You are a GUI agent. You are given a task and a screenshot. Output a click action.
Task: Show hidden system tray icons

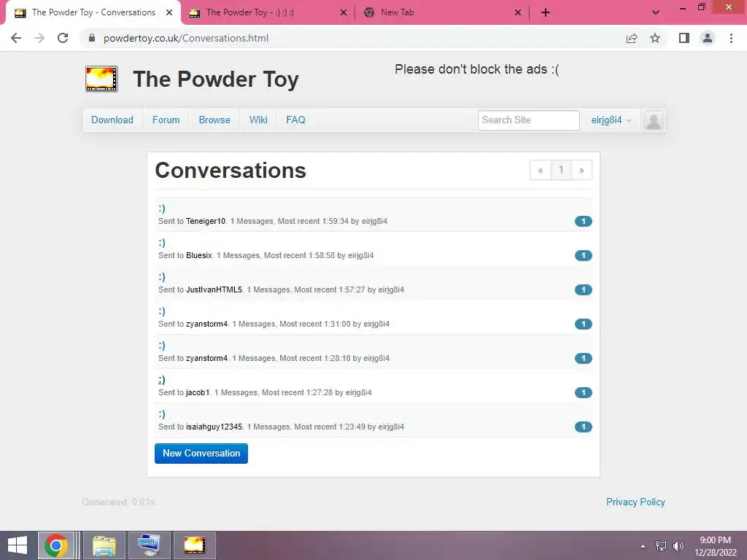click(643, 545)
